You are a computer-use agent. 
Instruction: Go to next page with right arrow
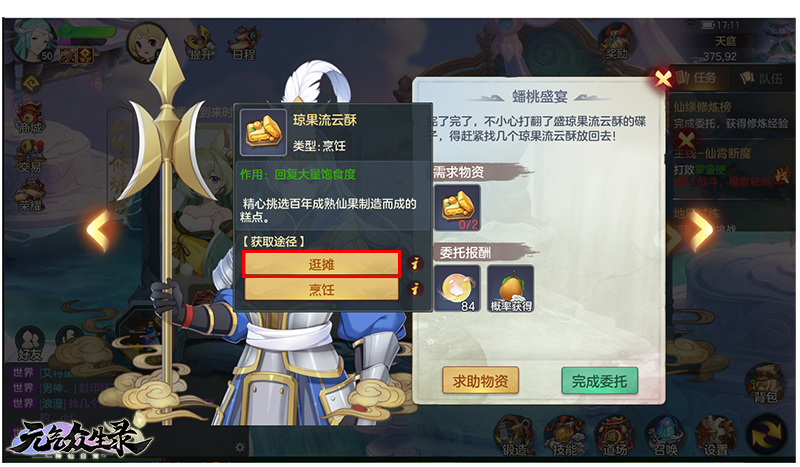click(x=702, y=231)
